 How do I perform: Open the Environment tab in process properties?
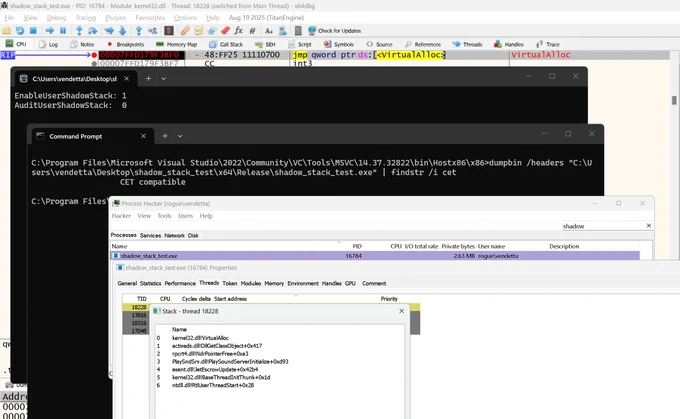click(303, 283)
